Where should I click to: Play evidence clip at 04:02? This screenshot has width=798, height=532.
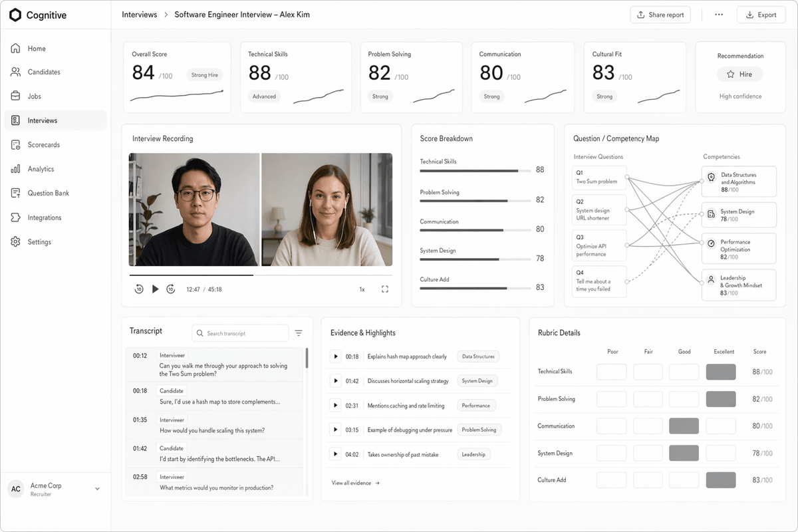(x=335, y=454)
